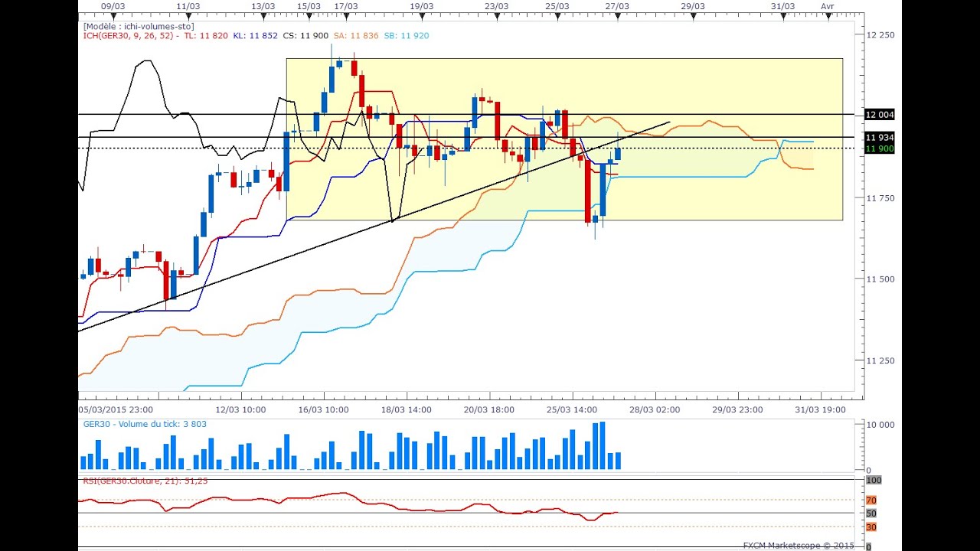Screen dimensions: 980x551
Task: Click the 29/03 date on top axis
Action: [692, 5]
